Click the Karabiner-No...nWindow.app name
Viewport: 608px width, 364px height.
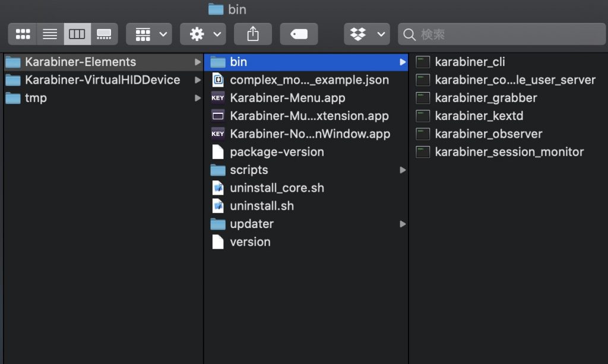pos(310,134)
